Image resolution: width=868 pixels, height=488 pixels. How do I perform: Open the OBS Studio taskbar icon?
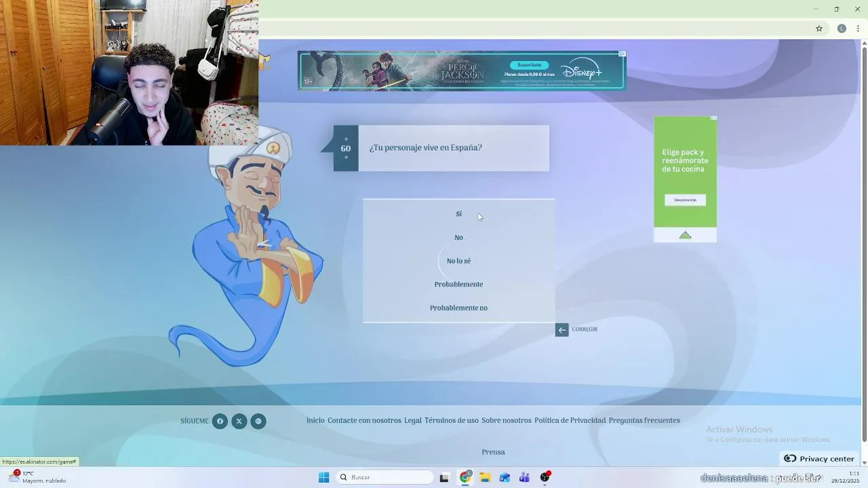pyautogui.click(x=545, y=477)
